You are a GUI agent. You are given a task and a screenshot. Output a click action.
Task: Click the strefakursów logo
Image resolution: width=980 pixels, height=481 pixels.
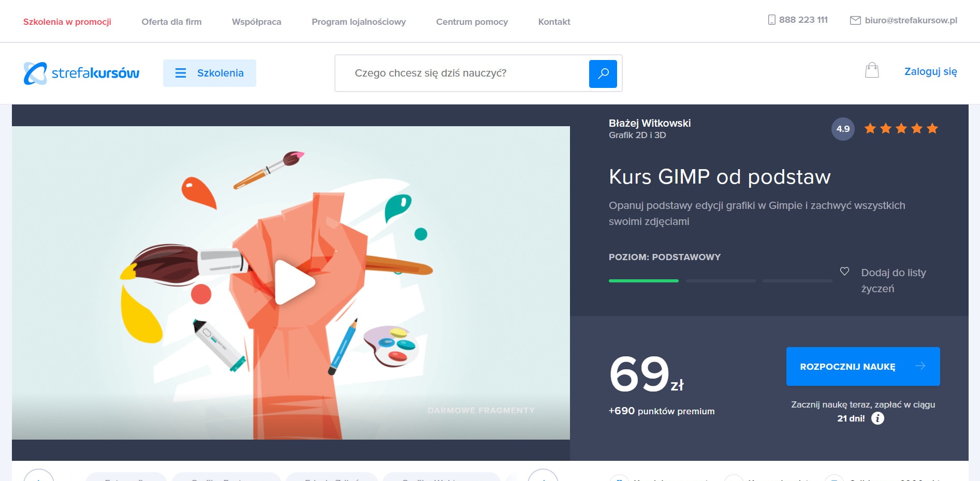pyautogui.click(x=81, y=73)
